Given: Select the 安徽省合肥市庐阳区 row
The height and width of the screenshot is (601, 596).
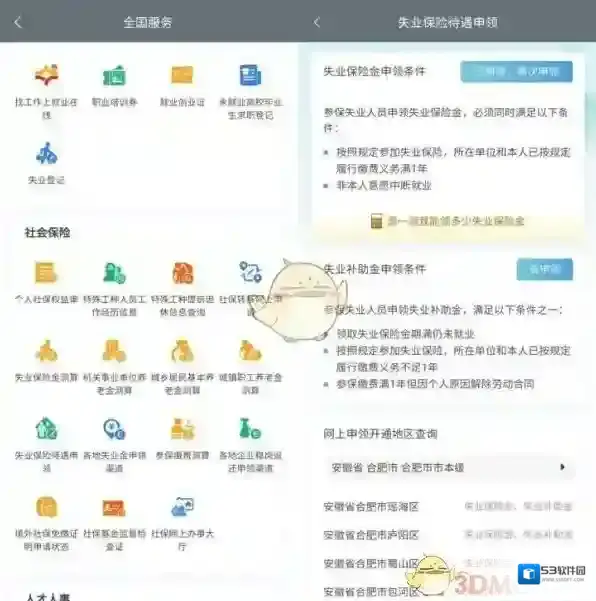Looking at the screenshot, I should (448, 535).
